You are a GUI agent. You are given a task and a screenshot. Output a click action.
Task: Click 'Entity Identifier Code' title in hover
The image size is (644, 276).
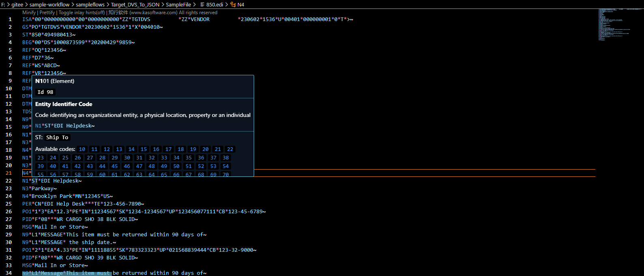64,104
